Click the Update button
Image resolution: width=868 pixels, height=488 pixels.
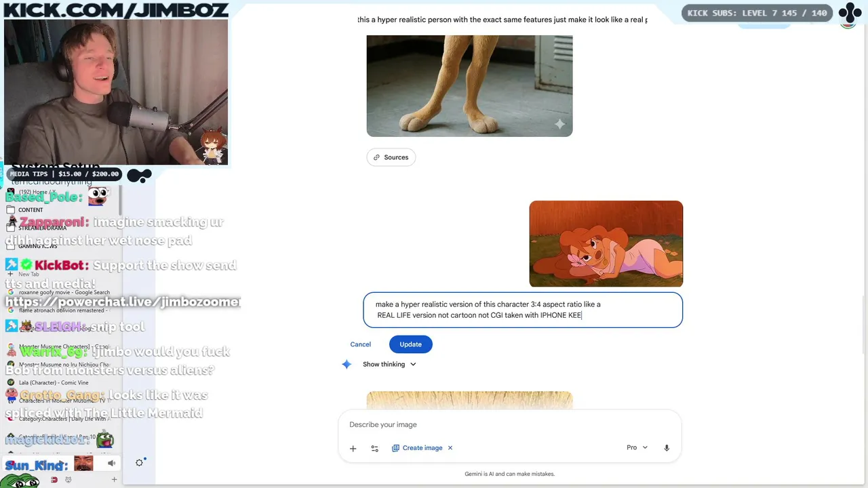click(410, 344)
